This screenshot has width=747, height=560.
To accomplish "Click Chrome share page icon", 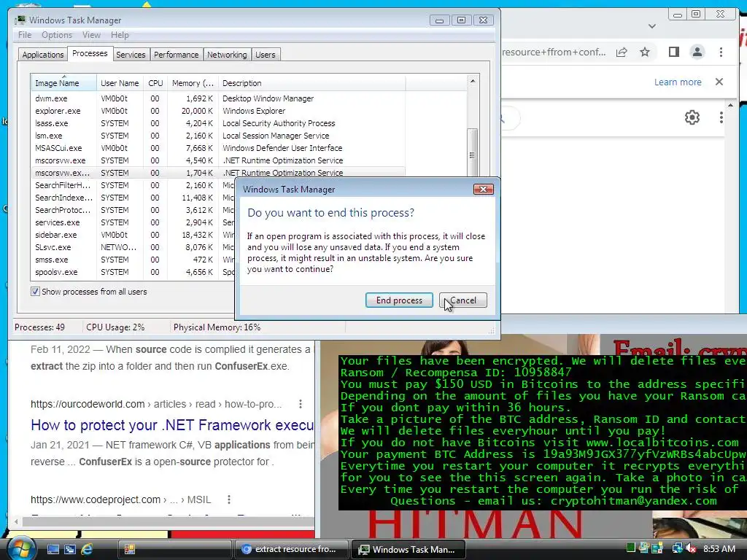I will point(622,52).
